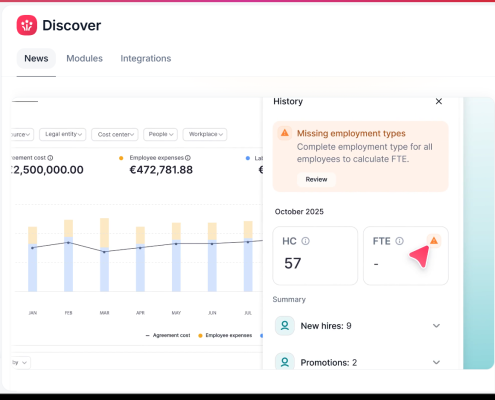Click the Employee expenses info icon
Viewport: 495px width, 400px height.
(x=188, y=158)
